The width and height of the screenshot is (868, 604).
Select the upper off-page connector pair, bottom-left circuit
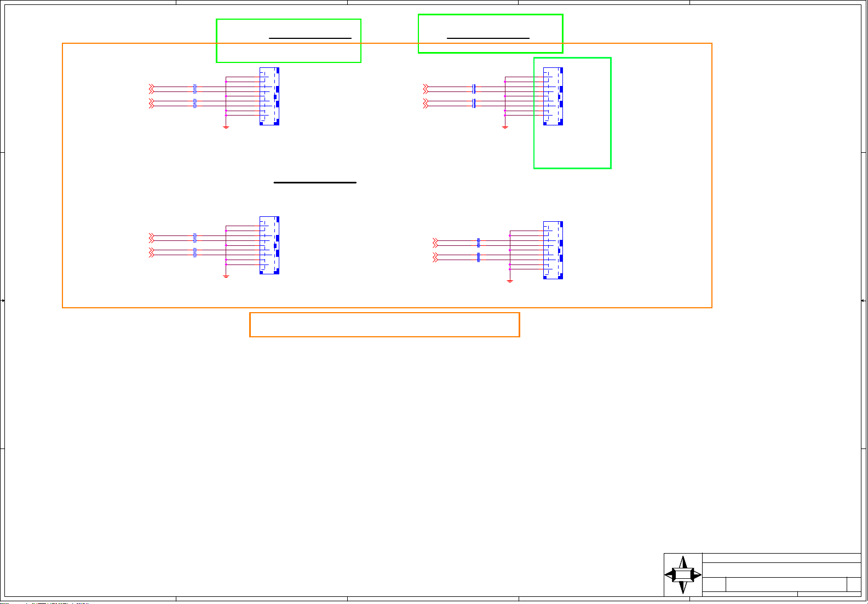click(x=152, y=238)
